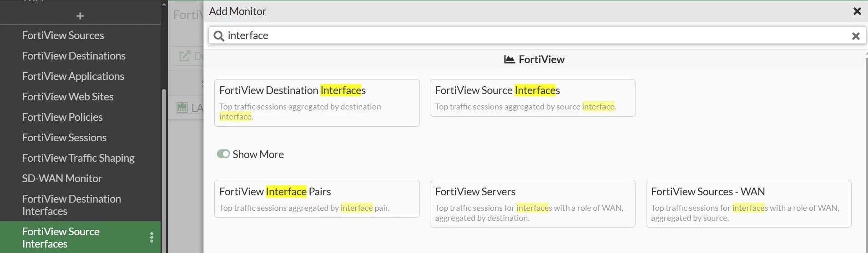Open FortiView Policies in sidebar
868x253 pixels.
[x=62, y=117]
